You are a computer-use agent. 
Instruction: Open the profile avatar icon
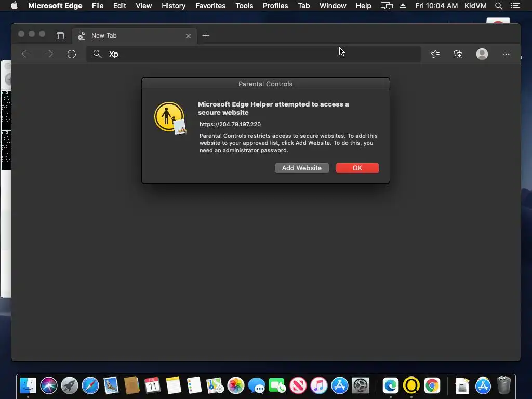pyautogui.click(x=482, y=54)
